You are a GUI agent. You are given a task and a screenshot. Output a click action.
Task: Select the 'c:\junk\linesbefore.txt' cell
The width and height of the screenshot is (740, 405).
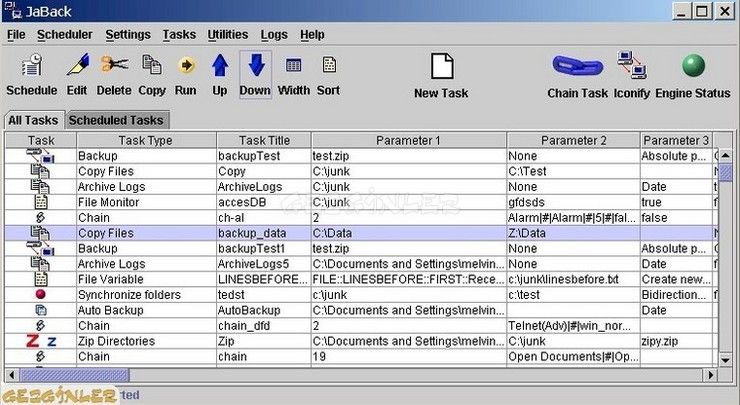click(x=573, y=279)
